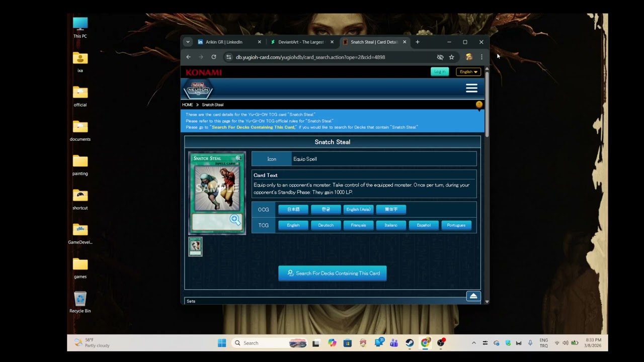Click the ENG TRQ language indicator
The height and width of the screenshot is (362, 644).
tap(544, 343)
